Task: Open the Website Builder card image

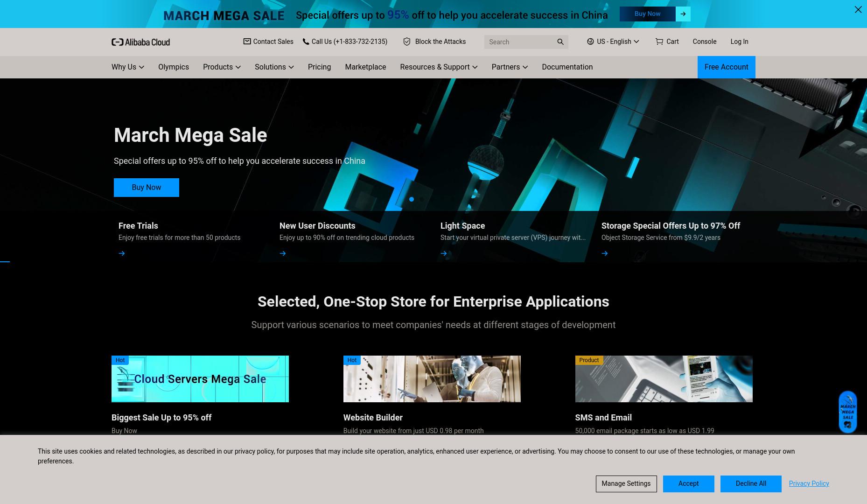Action: pyautogui.click(x=432, y=379)
